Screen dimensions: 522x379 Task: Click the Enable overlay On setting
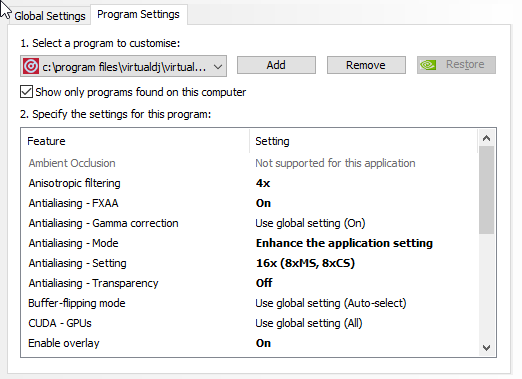263,343
